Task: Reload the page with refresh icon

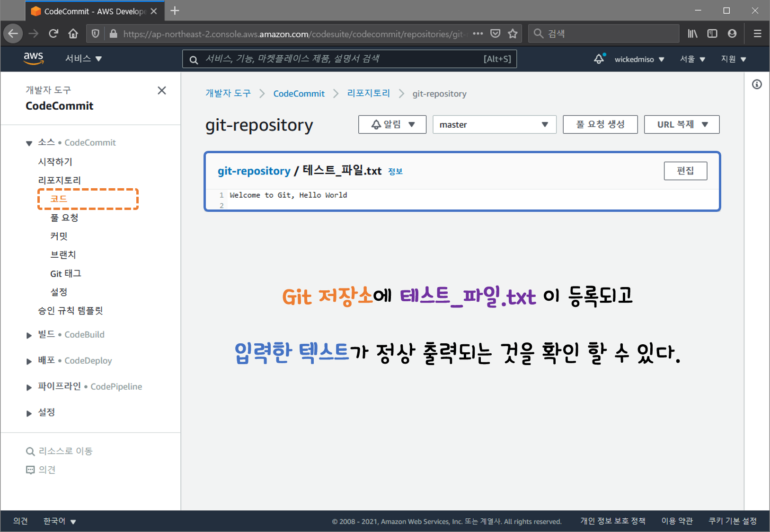Action: (53, 34)
